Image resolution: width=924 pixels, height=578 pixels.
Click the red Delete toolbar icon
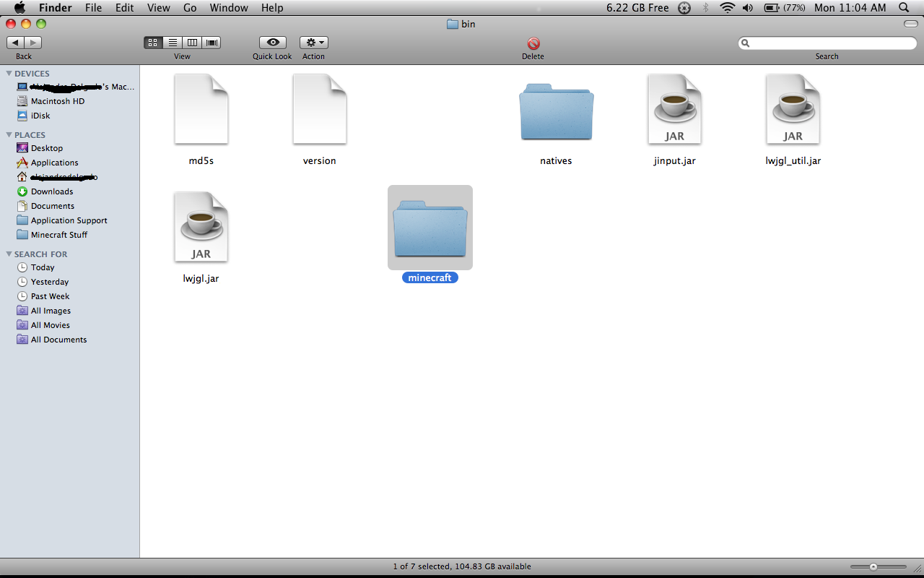point(533,43)
